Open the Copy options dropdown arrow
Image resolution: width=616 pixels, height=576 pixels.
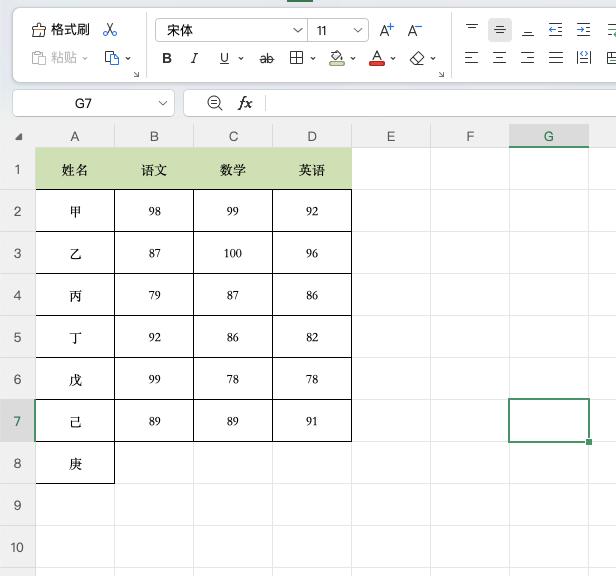(x=128, y=59)
